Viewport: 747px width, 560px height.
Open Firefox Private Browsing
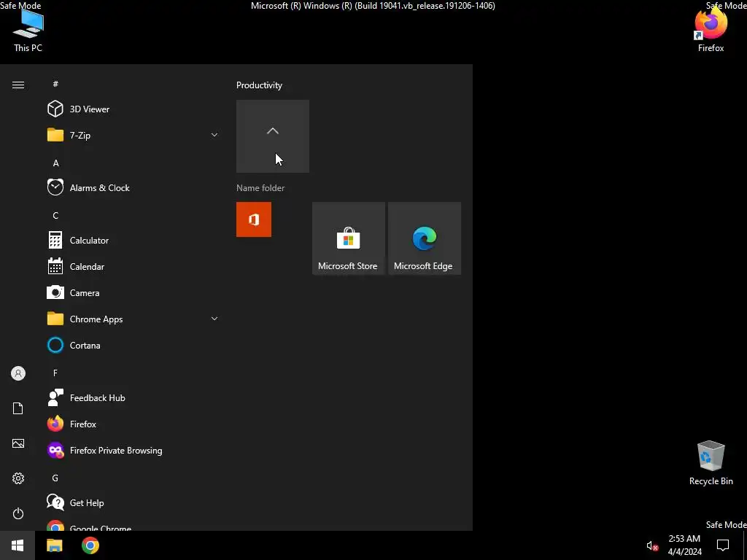point(133,451)
